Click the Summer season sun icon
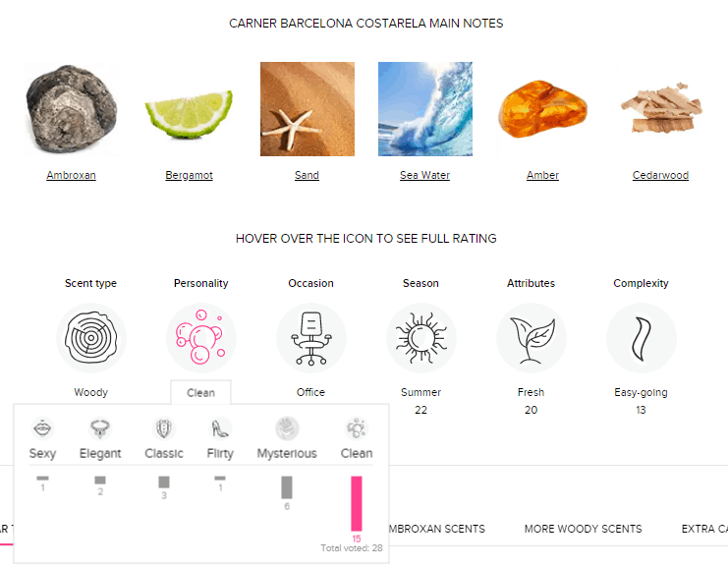This screenshot has width=728, height=568. tap(420, 338)
